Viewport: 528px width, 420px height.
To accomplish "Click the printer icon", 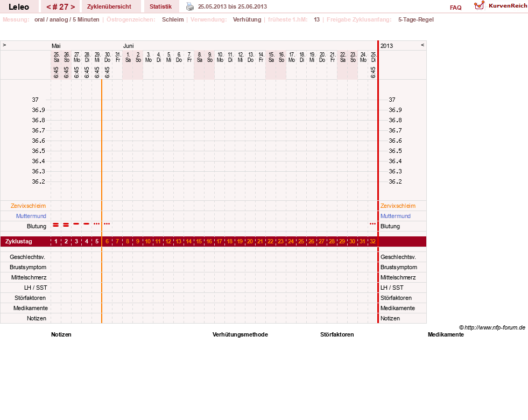I will click(190, 6).
